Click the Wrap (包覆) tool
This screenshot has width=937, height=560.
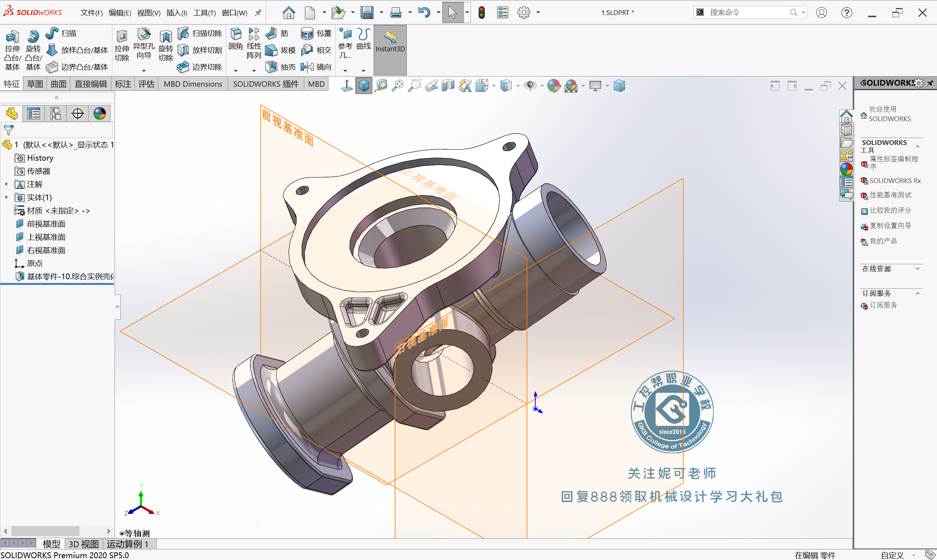click(316, 33)
